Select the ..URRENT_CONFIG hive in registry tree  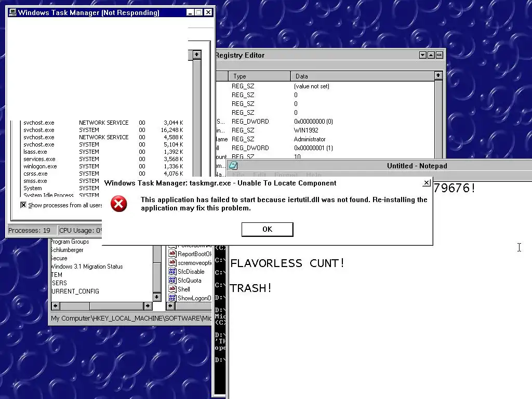click(x=75, y=291)
